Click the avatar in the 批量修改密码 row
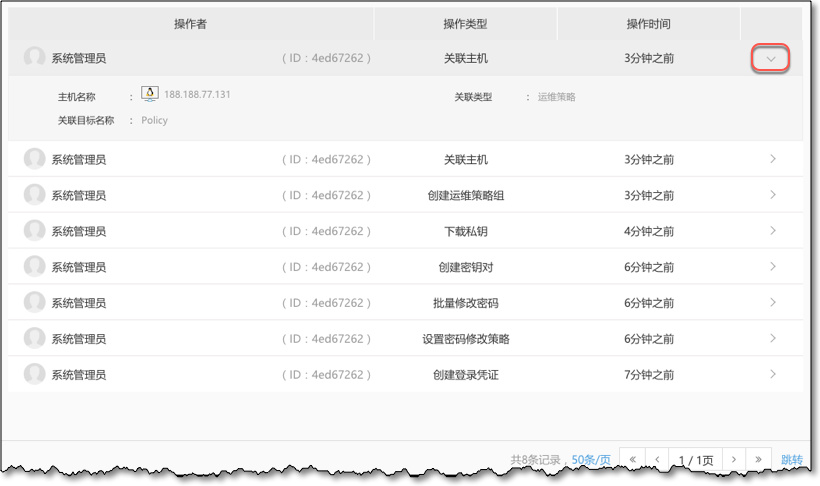Screen dimensions: 820x486 pos(35,302)
